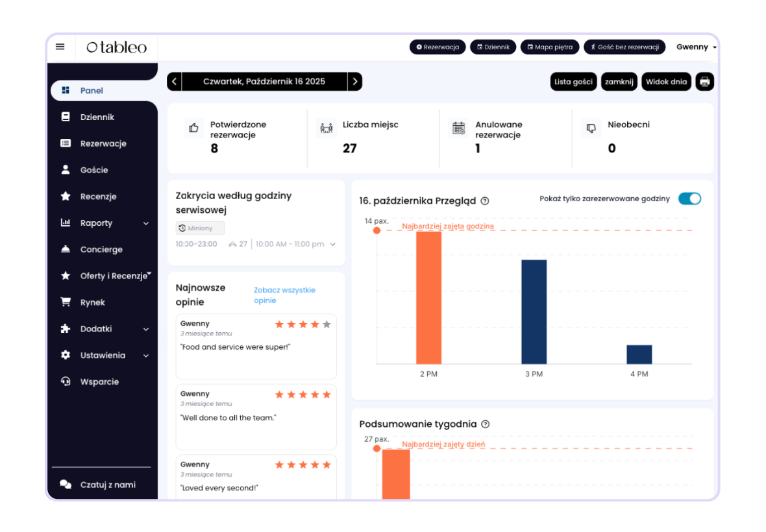This screenshot has width=766, height=532.
Task: Click the Czatuj z nami chat icon
Action: [66, 485]
